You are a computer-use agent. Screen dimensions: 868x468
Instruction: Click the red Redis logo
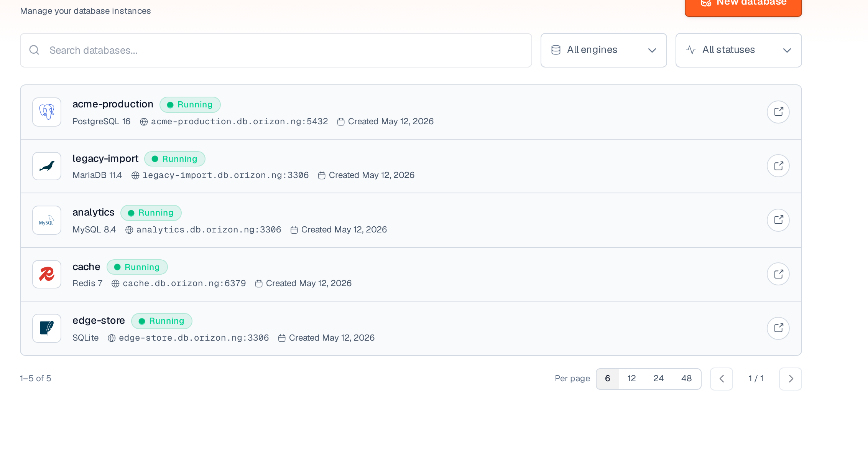click(47, 274)
